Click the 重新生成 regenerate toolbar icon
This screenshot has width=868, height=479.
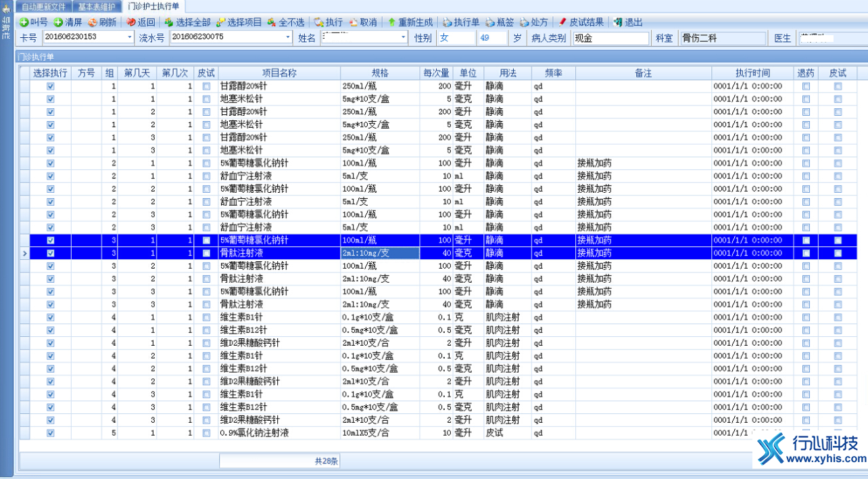(x=391, y=22)
